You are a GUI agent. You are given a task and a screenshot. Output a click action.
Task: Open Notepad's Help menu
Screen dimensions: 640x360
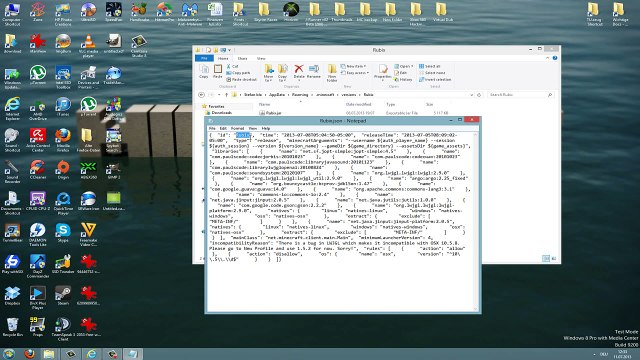[266, 128]
